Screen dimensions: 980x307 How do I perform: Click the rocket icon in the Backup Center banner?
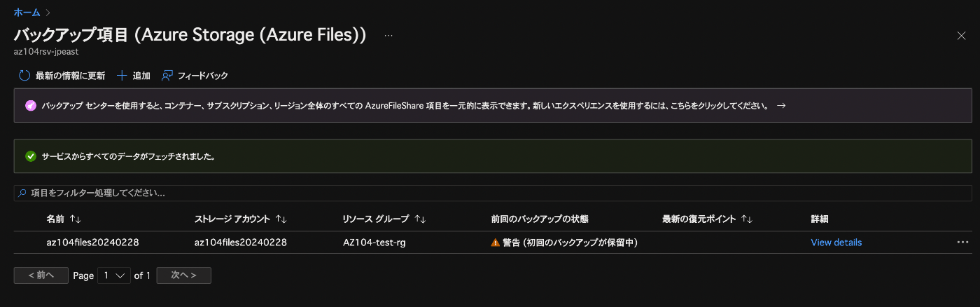coord(31,106)
